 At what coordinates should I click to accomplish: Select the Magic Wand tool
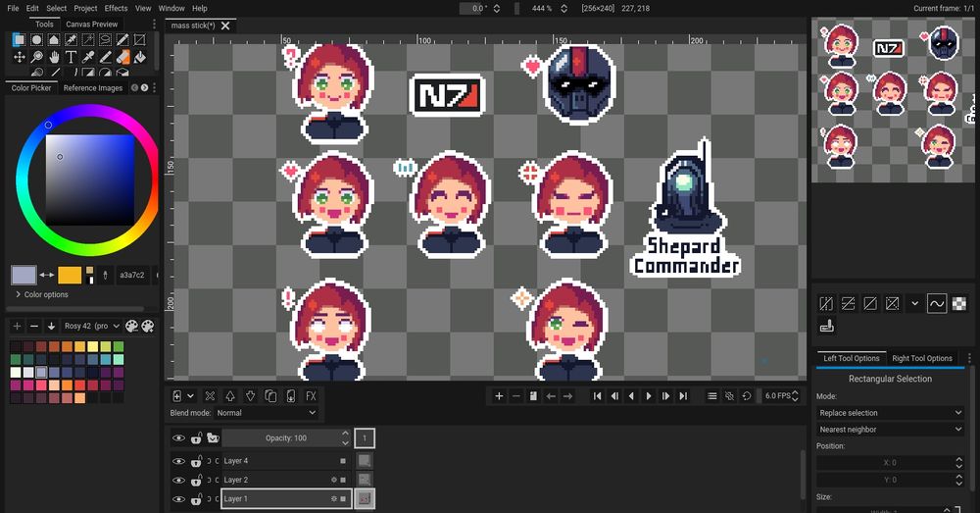[88, 40]
